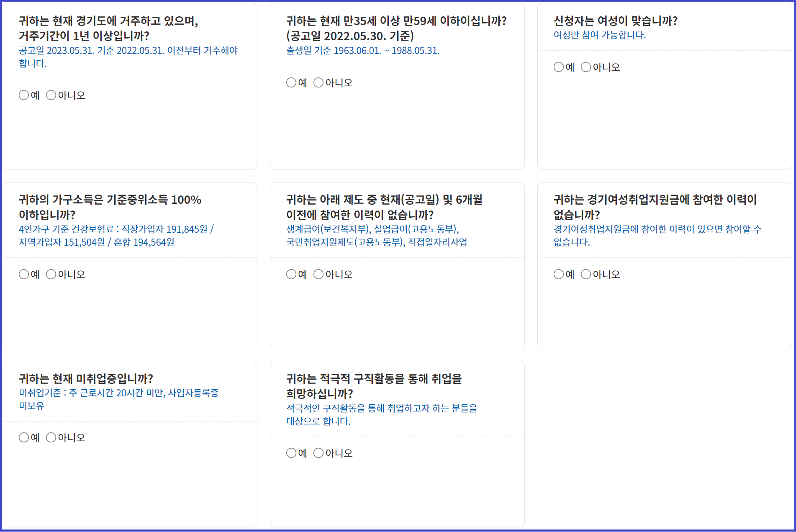The image size is (796, 532).
Task: Select '예' for the age 35-59 question
Action: tap(291, 82)
